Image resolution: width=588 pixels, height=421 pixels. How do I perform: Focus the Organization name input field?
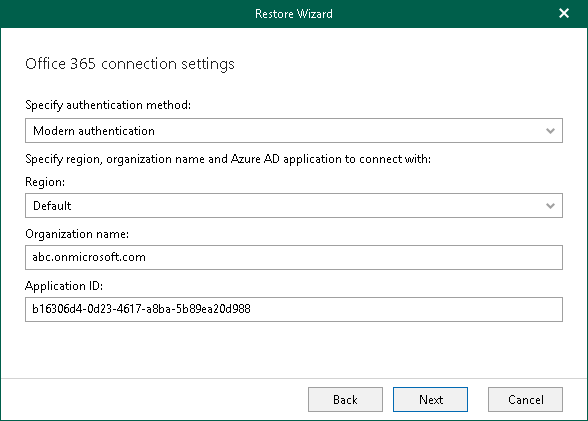(x=294, y=257)
